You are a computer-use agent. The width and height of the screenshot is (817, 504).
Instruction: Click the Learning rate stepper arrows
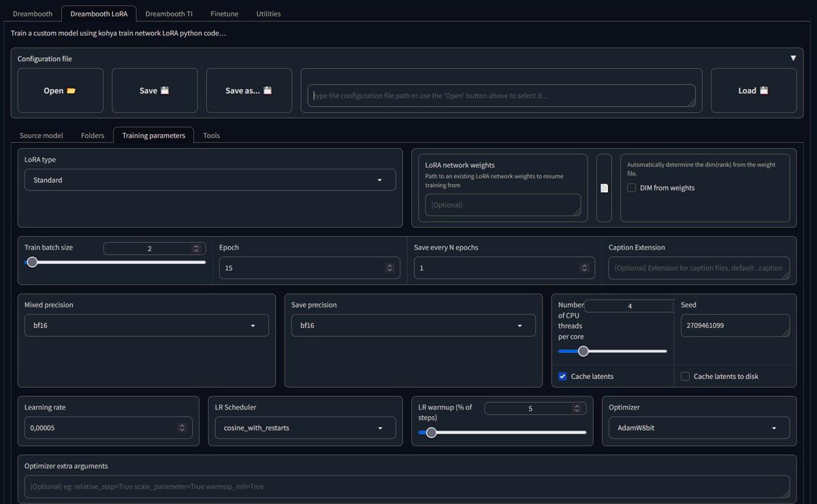[x=182, y=428]
